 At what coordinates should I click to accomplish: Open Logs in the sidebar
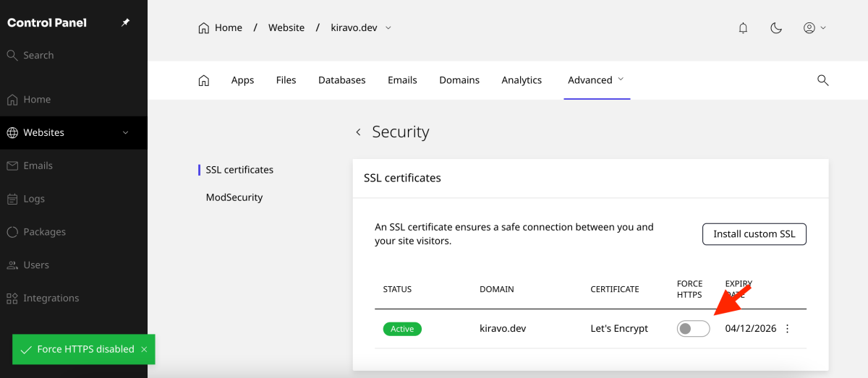coord(34,199)
